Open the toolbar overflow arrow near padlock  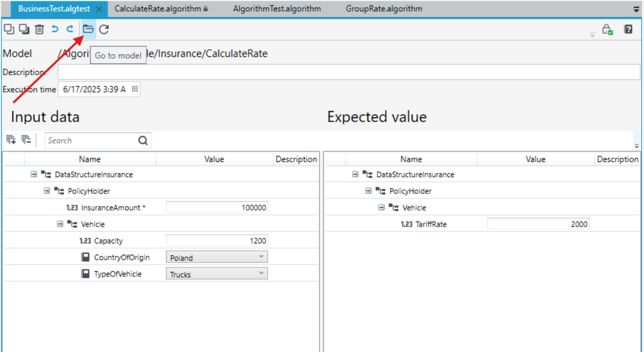[x=593, y=35]
